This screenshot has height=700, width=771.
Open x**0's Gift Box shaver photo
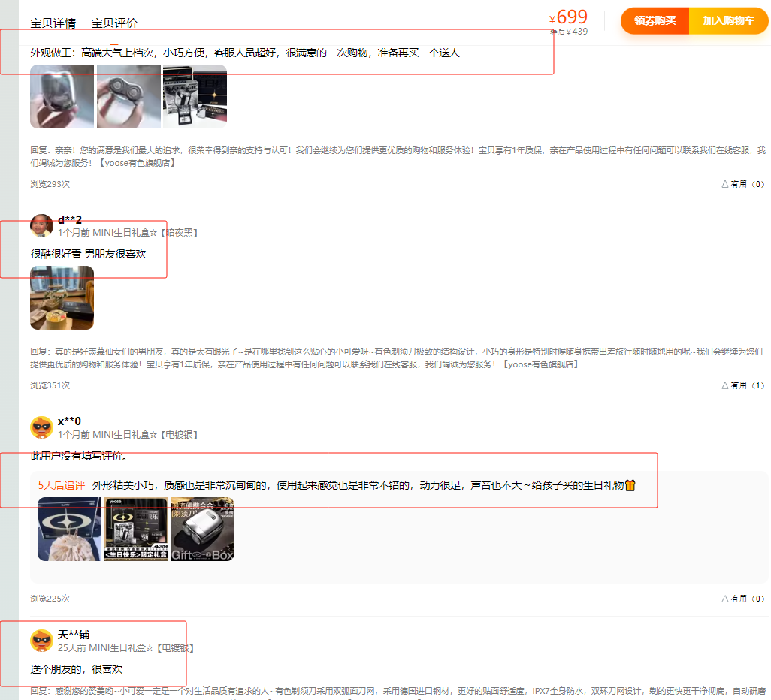click(203, 529)
